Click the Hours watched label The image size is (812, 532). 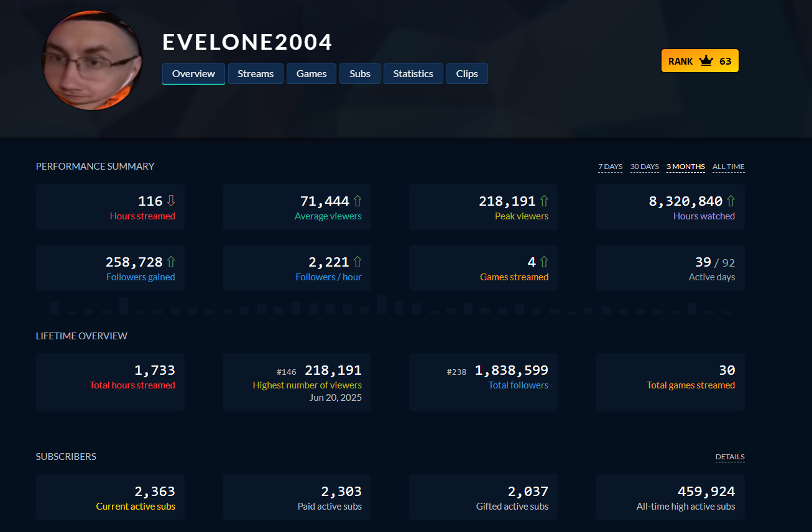[x=704, y=216]
